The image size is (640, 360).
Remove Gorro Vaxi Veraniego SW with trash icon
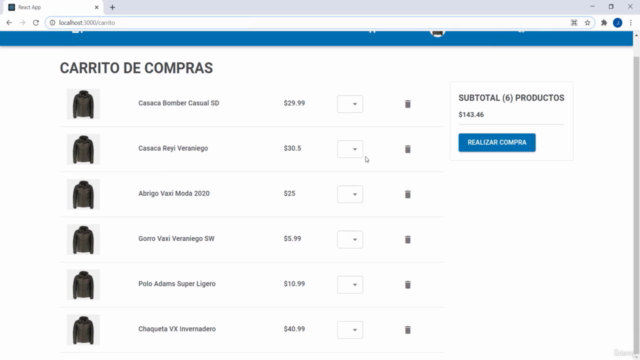click(407, 240)
